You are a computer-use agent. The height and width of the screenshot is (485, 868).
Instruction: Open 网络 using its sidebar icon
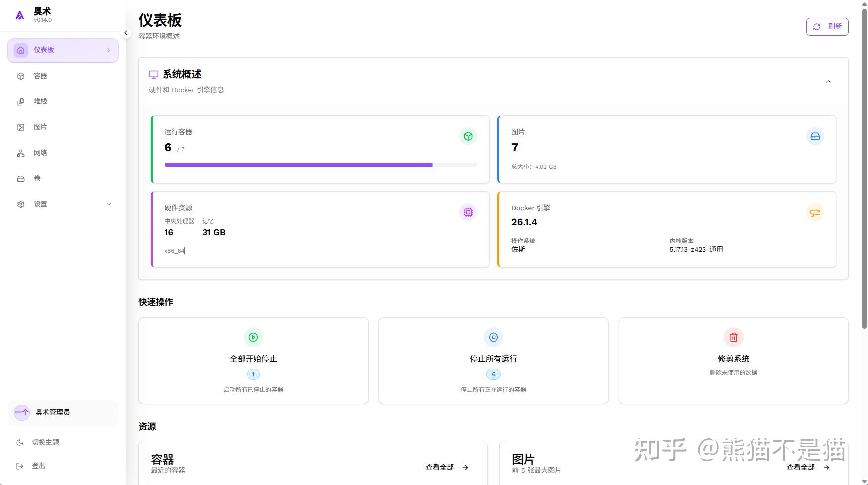coord(20,153)
